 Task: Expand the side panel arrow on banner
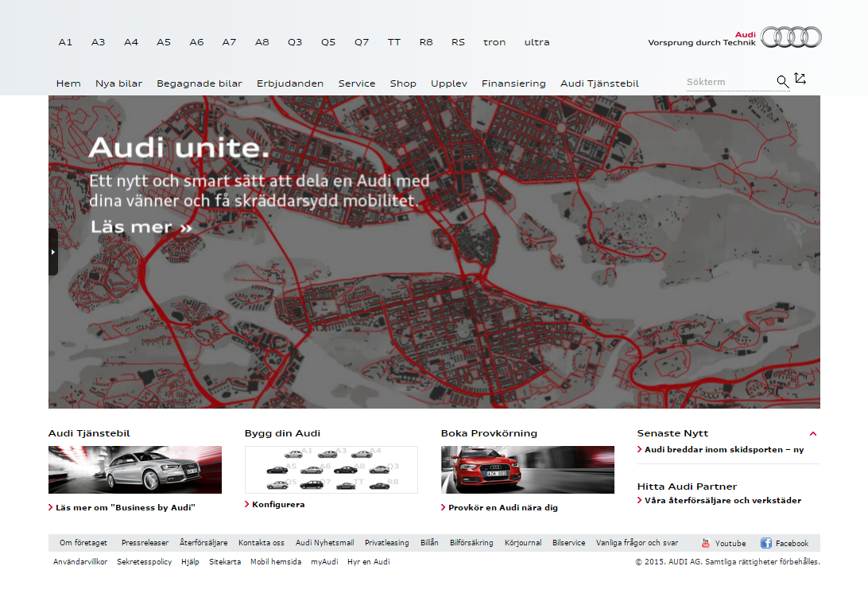point(53,252)
